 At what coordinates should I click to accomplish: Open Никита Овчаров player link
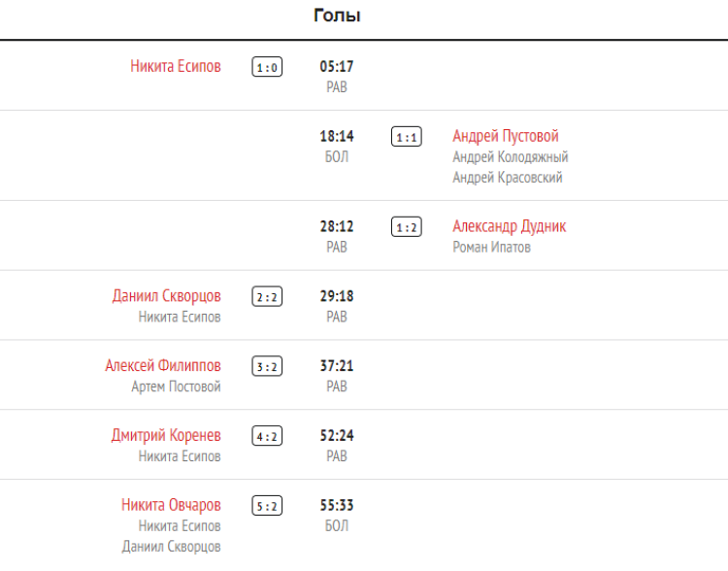coord(171,505)
